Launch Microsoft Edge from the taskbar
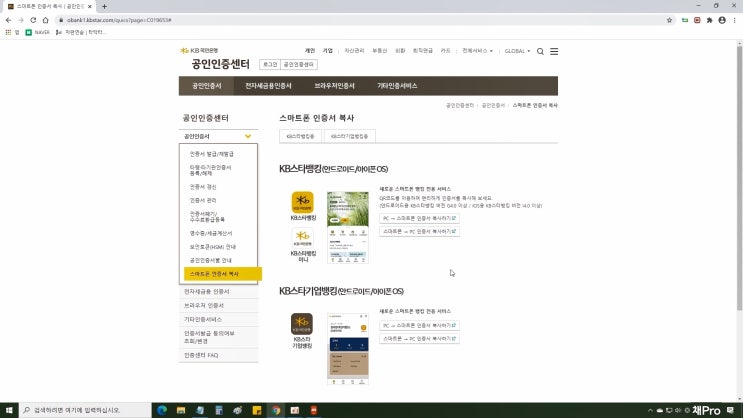This screenshot has height=418, width=743. (162, 410)
